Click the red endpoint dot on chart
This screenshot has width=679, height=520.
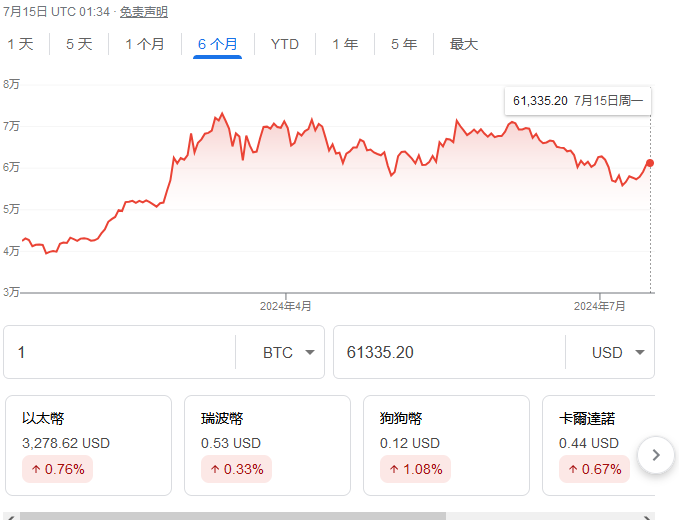[x=650, y=163]
